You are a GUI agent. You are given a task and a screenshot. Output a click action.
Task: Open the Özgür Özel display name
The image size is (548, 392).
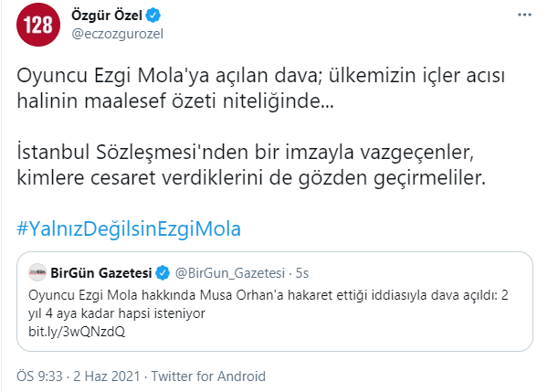tap(102, 16)
